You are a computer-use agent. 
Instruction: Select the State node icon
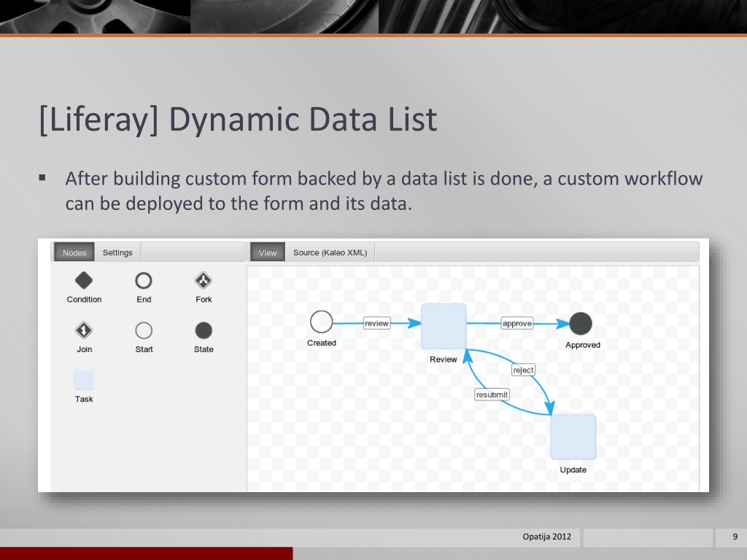[x=204, y=330]
